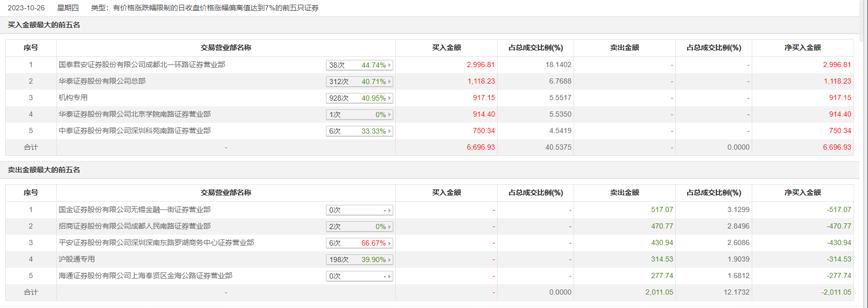Expand the 1次 0% stats box

[359, 115]
